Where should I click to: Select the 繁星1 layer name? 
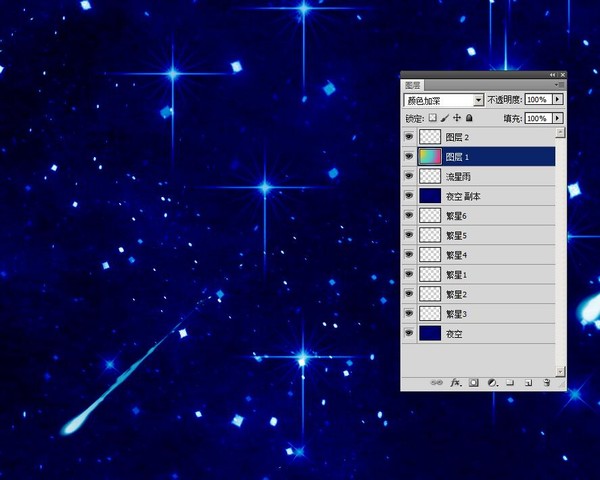click(456, 275)
